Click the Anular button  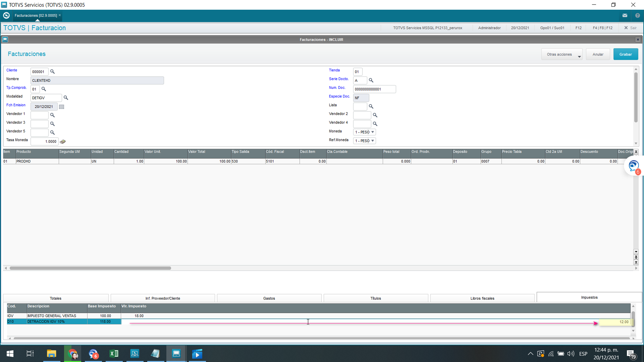point(598,54)
